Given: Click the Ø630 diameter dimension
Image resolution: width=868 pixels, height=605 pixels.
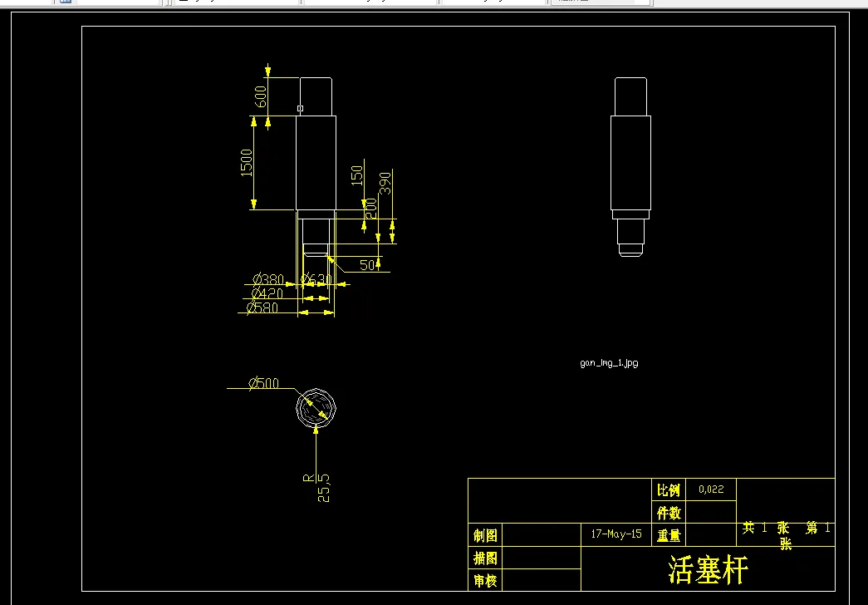Looking at the screenshot, I should tap(316, 279).
